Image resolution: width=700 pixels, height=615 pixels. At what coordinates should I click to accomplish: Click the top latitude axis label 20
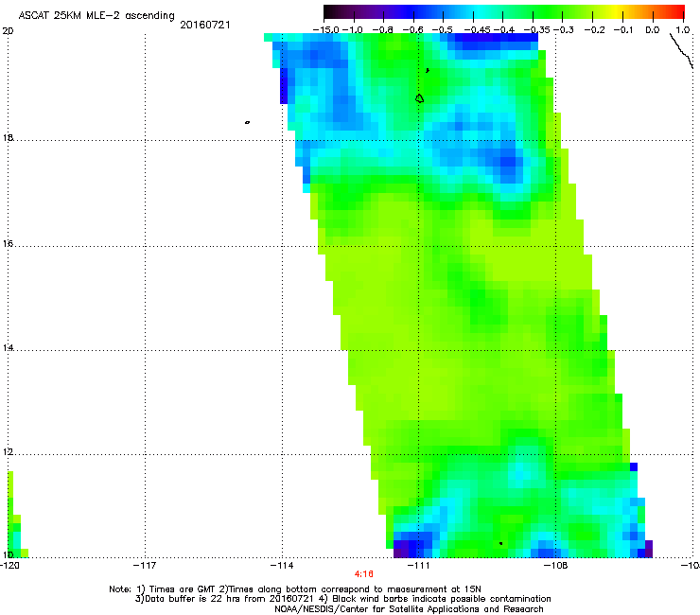point(8,31)
